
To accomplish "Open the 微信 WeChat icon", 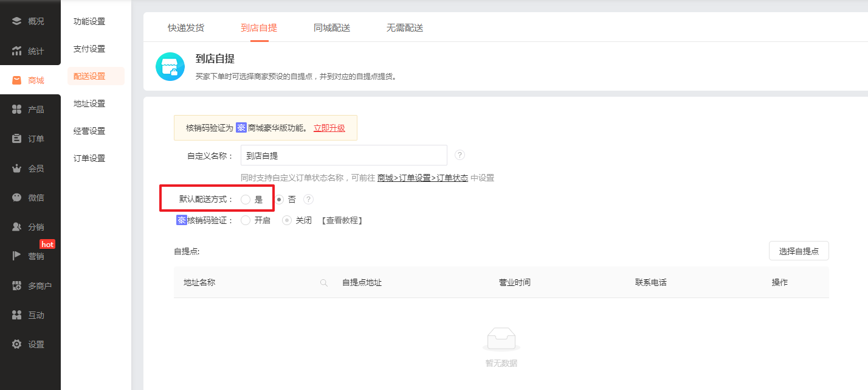I will click(x=17, y=198).
